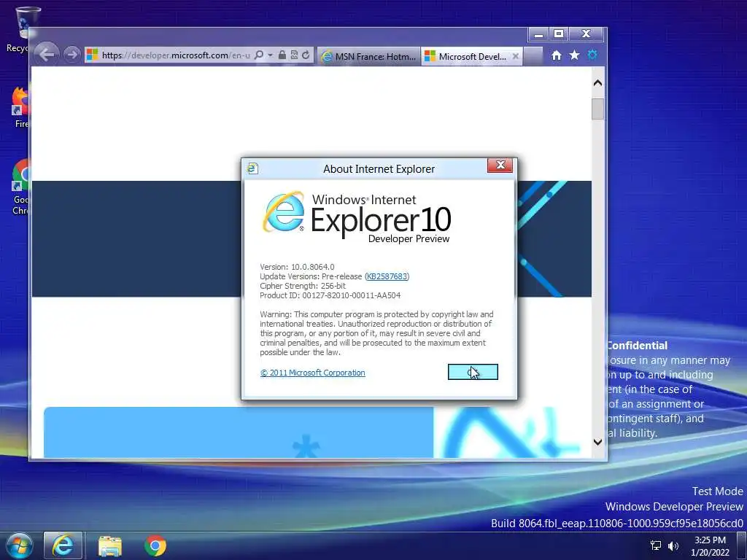747x560 pixels.
Task: Click the security lock icon
Action: (x=282, y=55)
